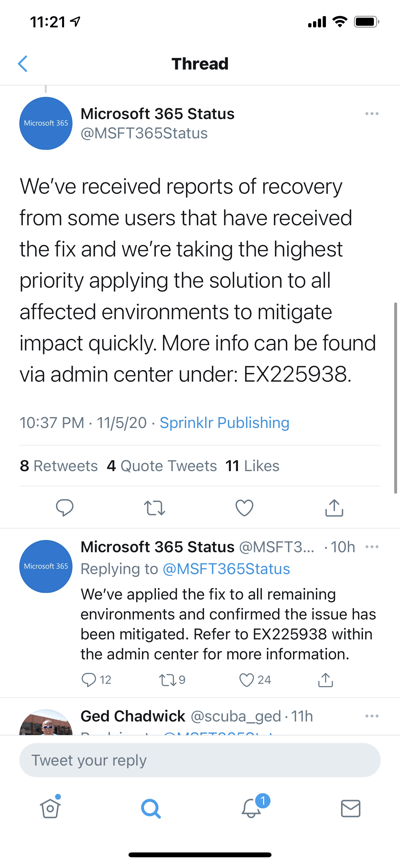View the 4 Quote Tweets list
Viewport: 400px width, 865px height.
[x=162, y=466]
